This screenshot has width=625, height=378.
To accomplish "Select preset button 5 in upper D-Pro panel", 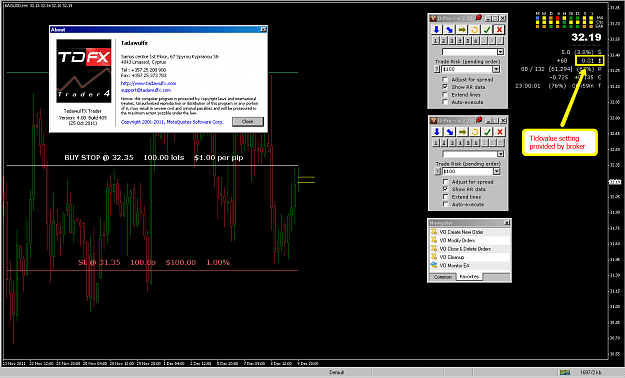I will click(468, 41).
